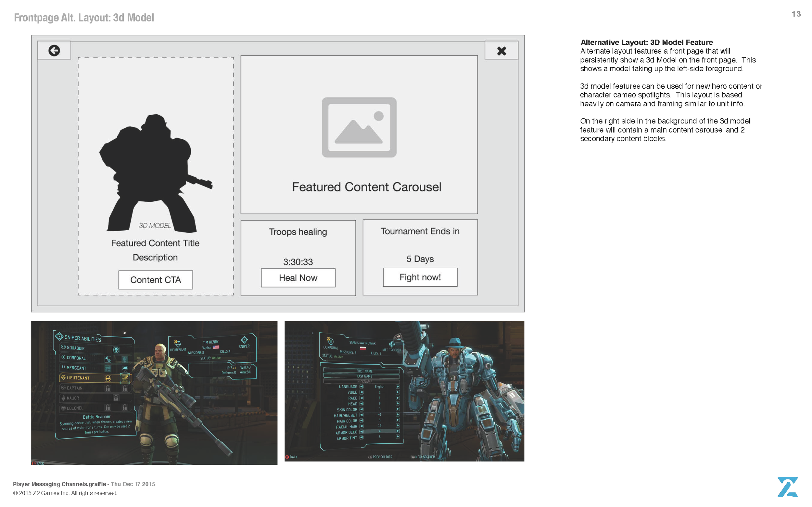Click the Z2 logo in the page corner
This screenshot has width=812, height=507.
tap(788, 487)
